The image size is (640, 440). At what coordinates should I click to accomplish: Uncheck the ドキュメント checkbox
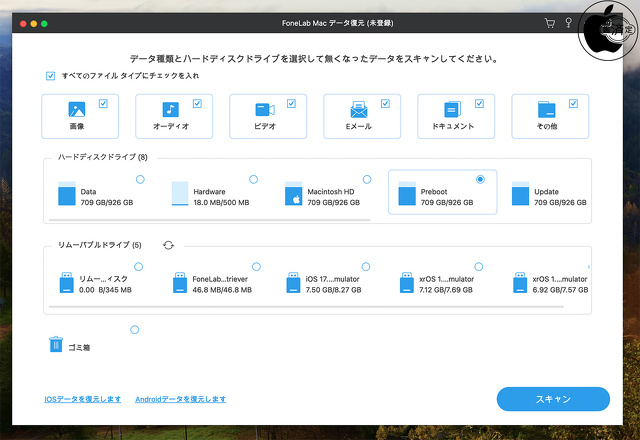[x=480, y=104]
